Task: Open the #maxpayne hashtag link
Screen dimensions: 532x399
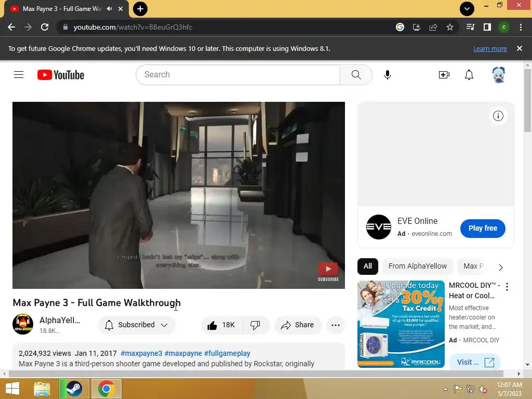Action: coord(183,353)
